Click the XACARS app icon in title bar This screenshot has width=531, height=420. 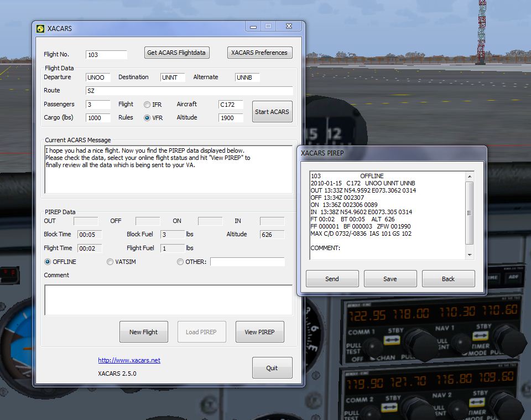click(40, 28)
